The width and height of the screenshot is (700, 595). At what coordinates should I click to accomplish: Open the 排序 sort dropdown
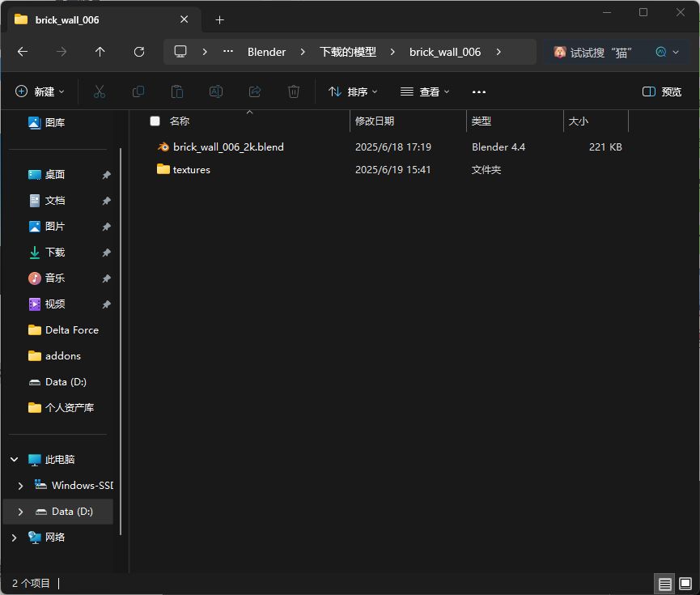353,91
